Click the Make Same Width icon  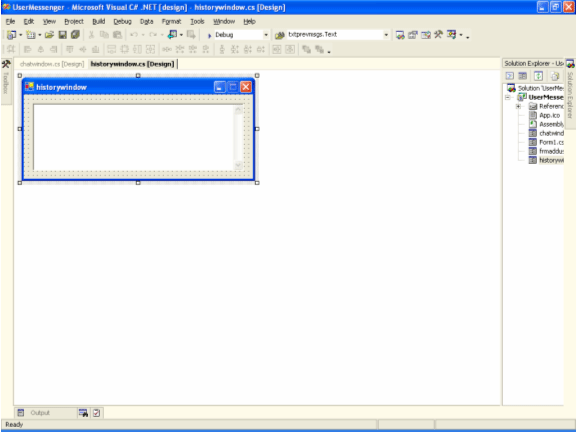point(111,49)
